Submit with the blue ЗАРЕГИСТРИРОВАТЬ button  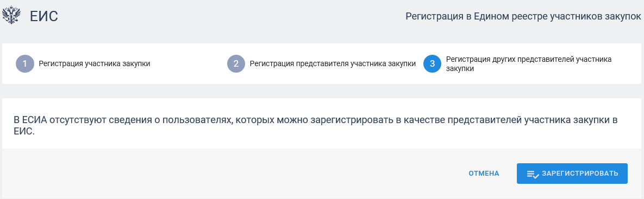572,174
